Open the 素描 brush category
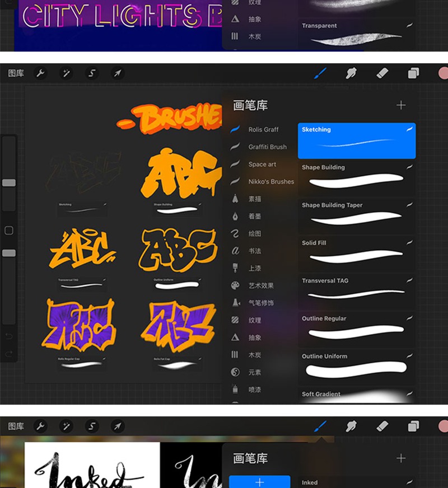Viewport: 448px width, 488px height. (263, 199)
